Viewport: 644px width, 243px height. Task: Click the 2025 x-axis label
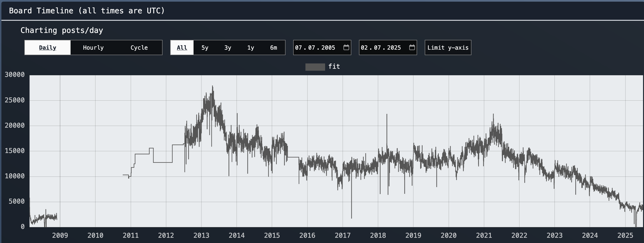pos(625,235)
